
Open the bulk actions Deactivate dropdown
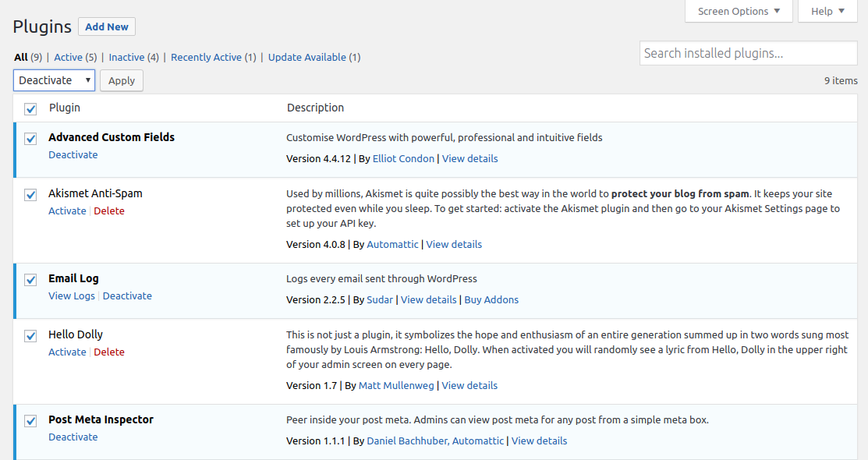(x=54, y=80)
